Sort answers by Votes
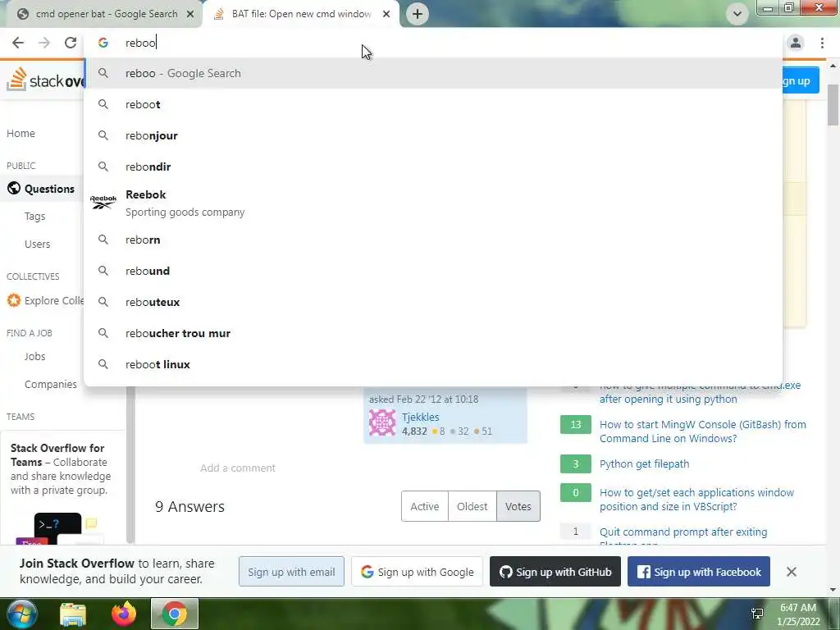The height and width of the screenshot is (630, 840). 518,506
